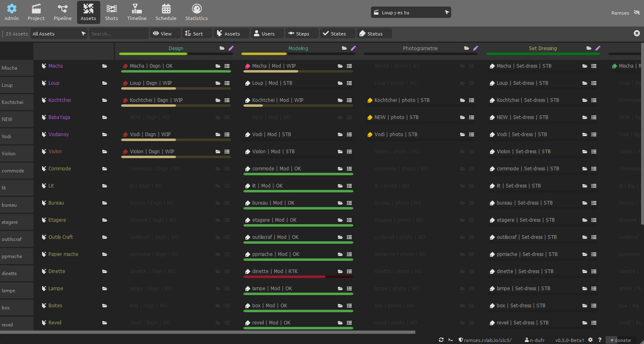Close the asset table toolbar with X
Screen dimensions: 644x344
click(x=637, y=33)
